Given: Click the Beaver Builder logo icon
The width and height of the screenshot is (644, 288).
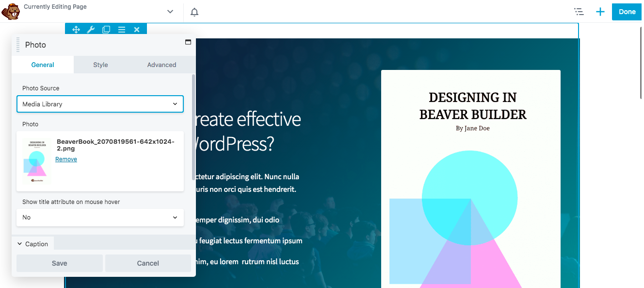Looking at the screenshot, I should pyautogui.click(x=10, y=11).
